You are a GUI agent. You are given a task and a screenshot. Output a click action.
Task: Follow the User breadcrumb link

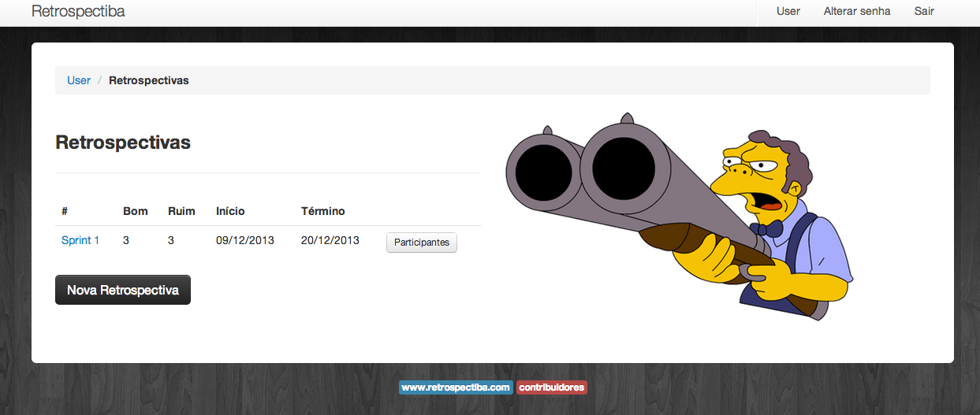79,80
